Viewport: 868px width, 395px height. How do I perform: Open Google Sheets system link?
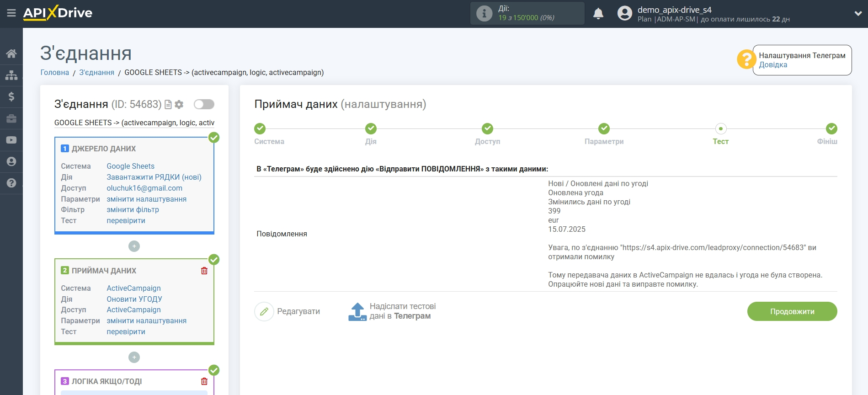pos(130,166)
